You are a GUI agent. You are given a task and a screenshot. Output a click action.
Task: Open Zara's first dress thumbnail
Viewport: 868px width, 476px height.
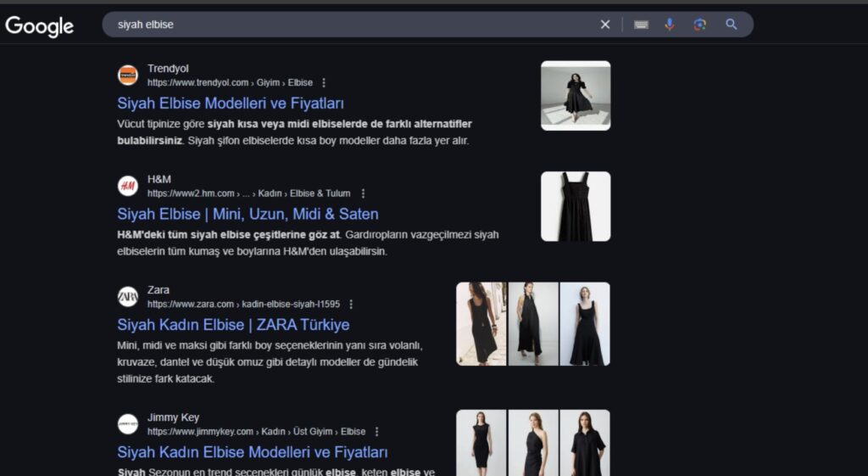481,324
